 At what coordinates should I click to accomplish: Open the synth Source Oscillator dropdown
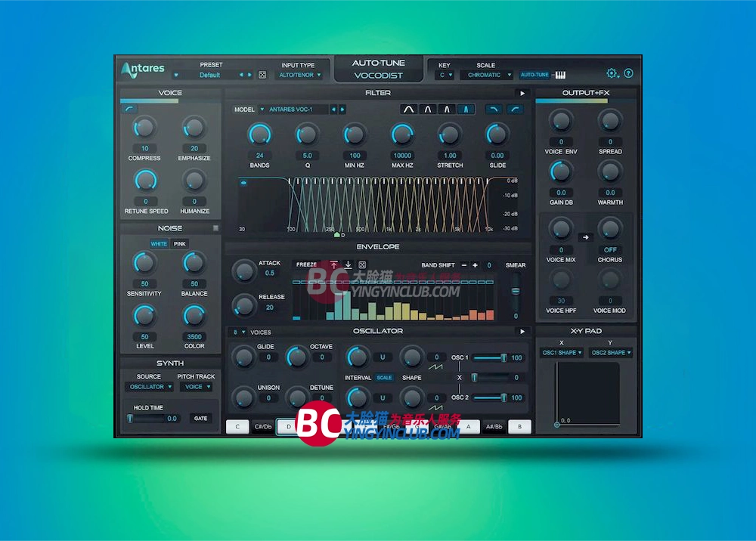click(149, 387)
